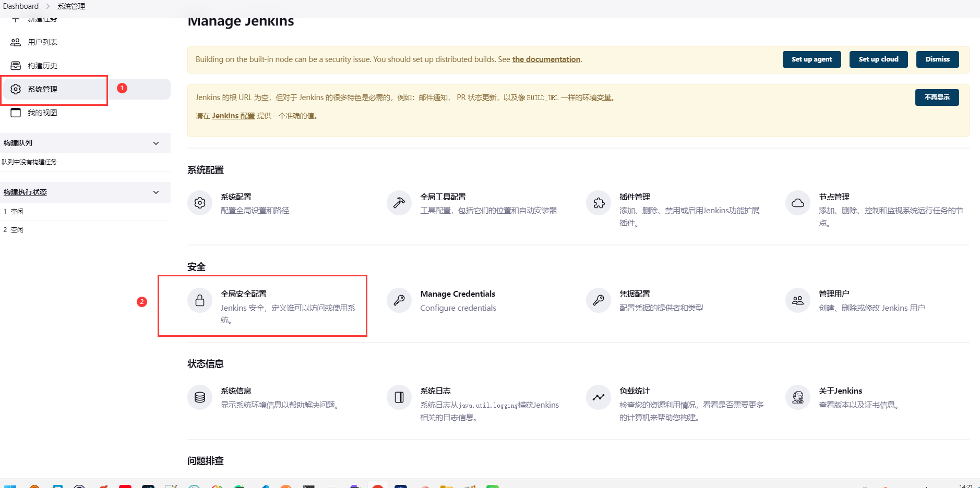The width and height of the screenshot is (980, 488).
Task: Click the 配置凭据的提供者和类型 description
Action: [661, 308]
